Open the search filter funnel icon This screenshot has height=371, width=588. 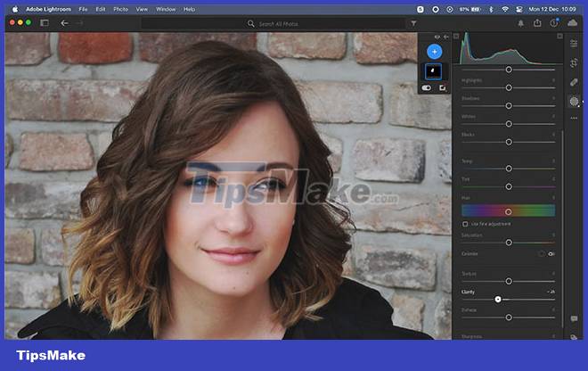(x=413, y=23)
